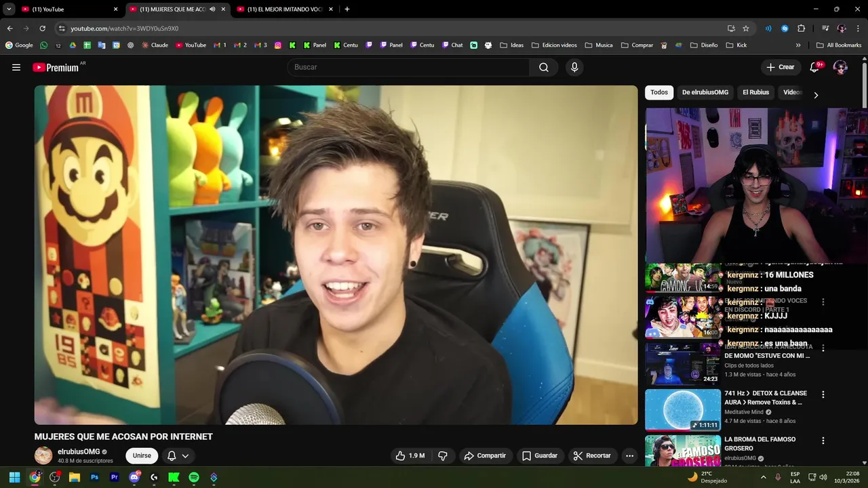Open the 741 Hz Detox video thumbnail

(683, 409)
